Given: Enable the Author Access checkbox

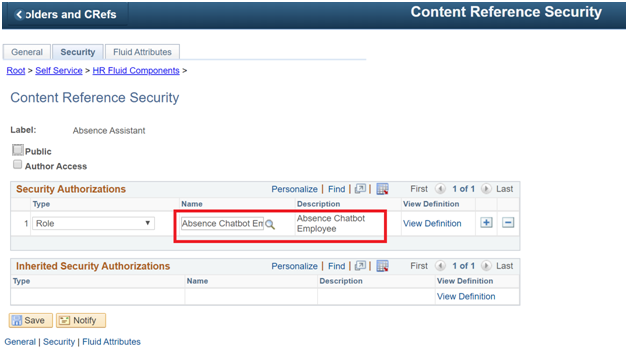Looking at the screenshot, I should 17,164.
